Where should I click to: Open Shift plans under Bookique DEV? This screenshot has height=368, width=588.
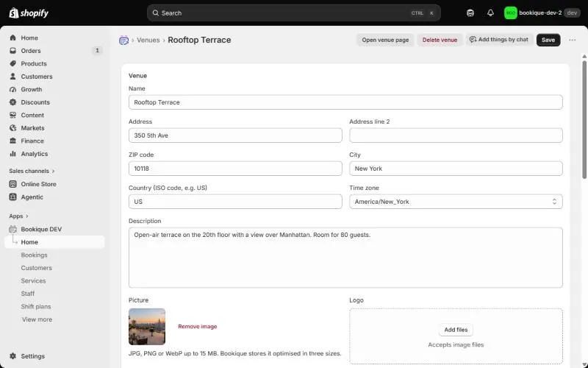click(36, 306)
